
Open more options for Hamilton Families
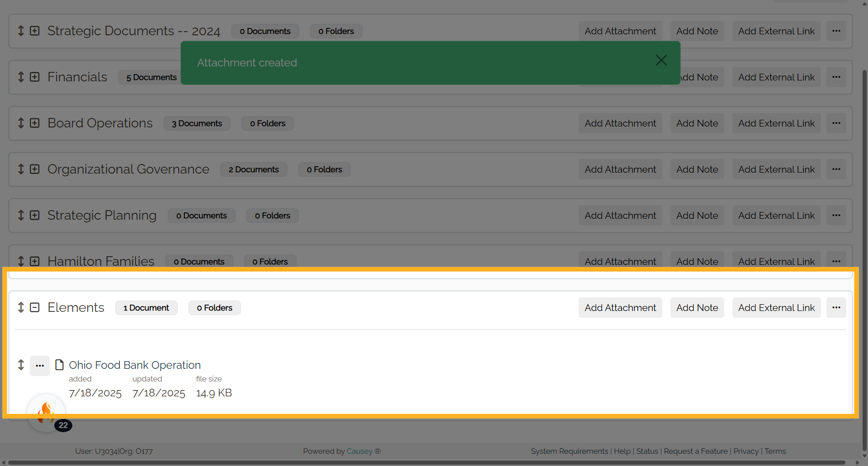[x=836, y=261]
